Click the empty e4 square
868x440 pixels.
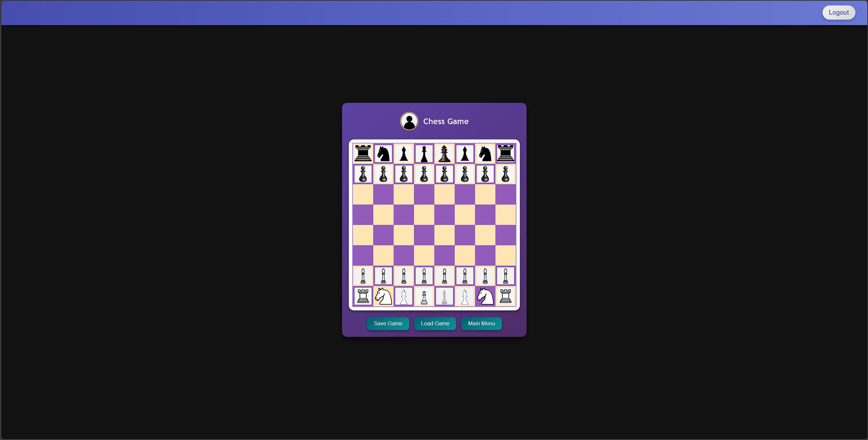click(444, 235)
